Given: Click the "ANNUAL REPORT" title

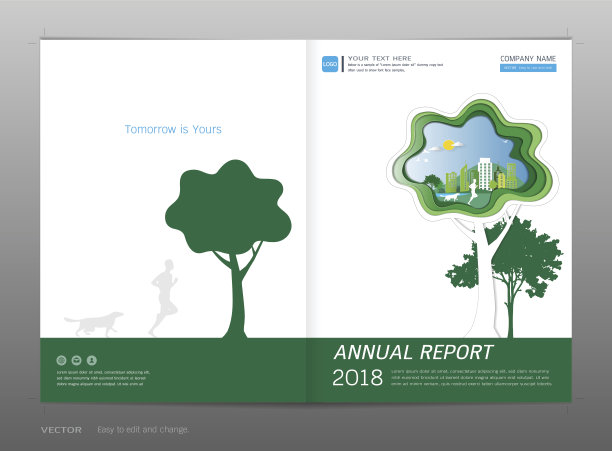Looking at the screenshot, I should tap(413, 352).
